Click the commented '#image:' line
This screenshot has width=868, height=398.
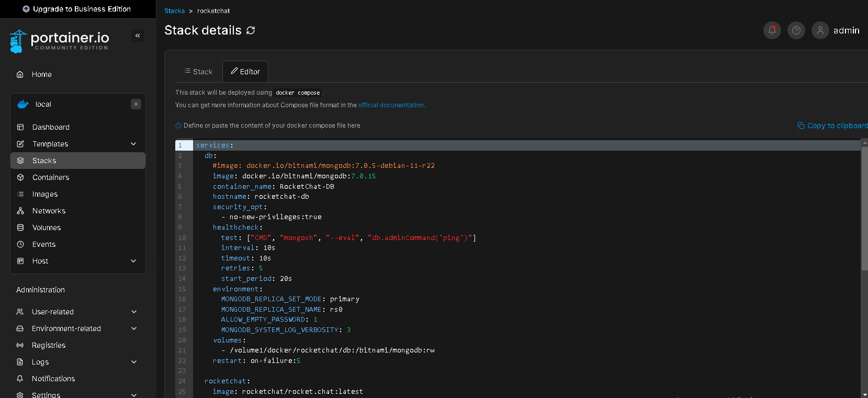point(323,166)
